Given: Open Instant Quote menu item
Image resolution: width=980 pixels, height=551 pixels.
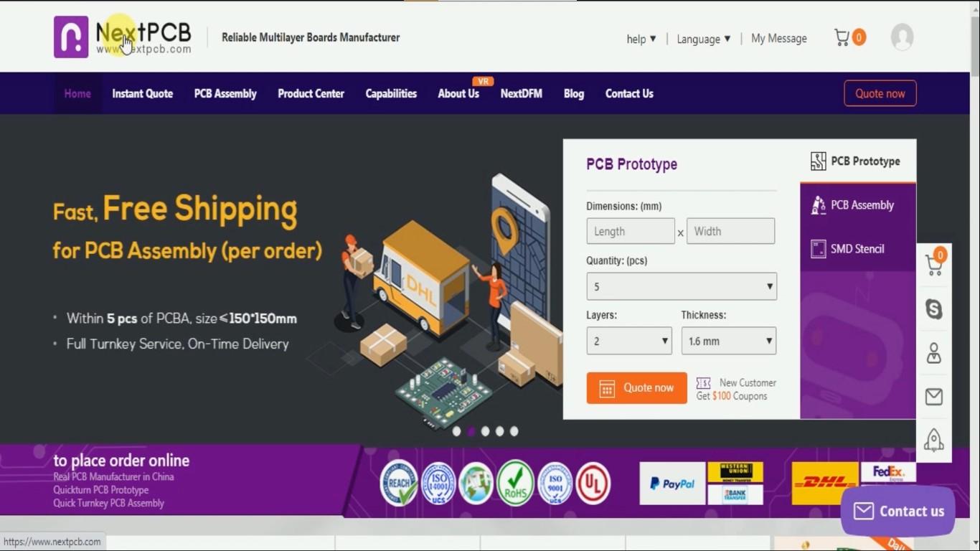Looking at the screenshot, I should click(142, 93).
